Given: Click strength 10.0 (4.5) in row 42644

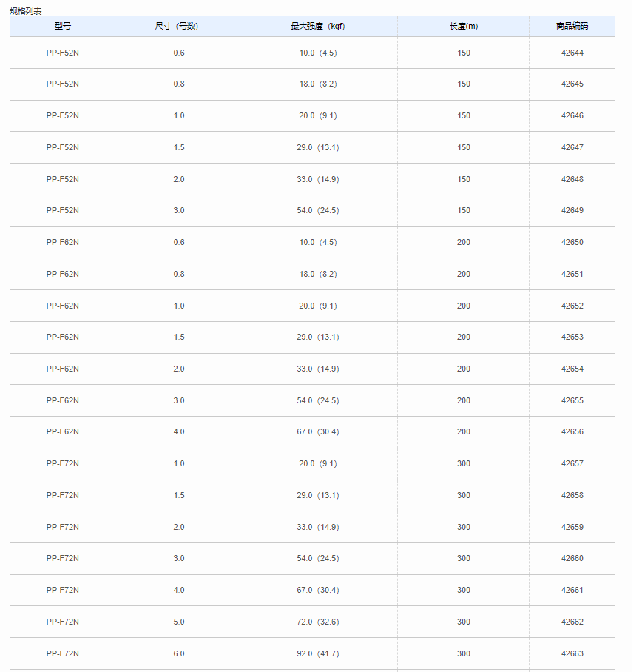Looking at the screenshot, I should coord(318,53).
